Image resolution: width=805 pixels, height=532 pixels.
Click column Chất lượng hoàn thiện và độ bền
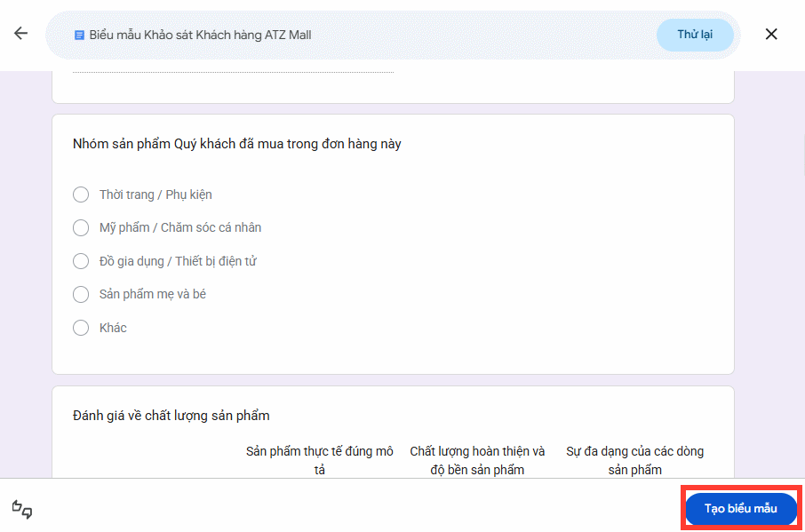point(477,460)
